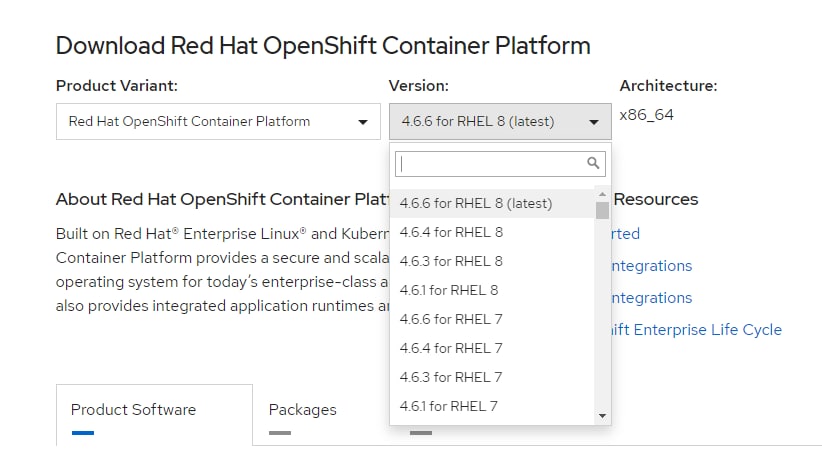Click the version search input field

tap(500, 164)
